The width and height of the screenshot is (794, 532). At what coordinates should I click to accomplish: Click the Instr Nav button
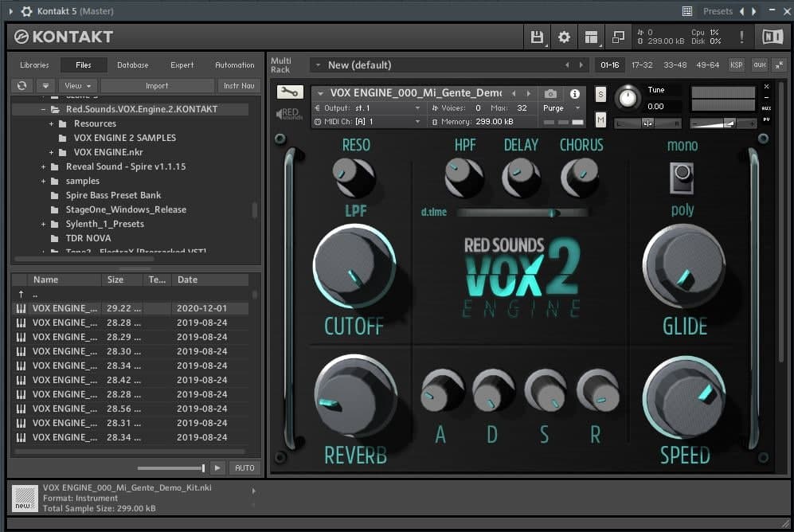point(239,85)
